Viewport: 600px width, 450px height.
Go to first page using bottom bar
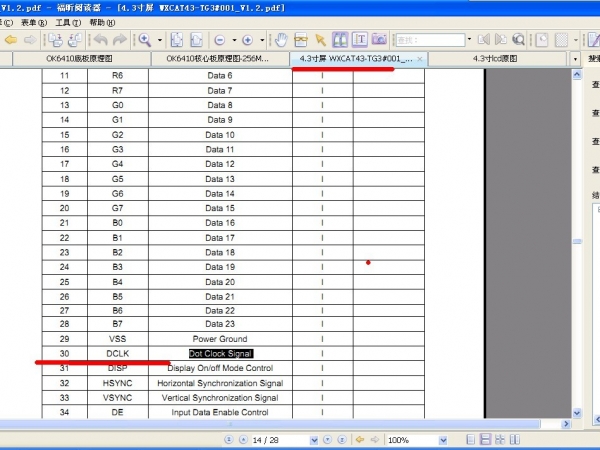pos(228,440)
